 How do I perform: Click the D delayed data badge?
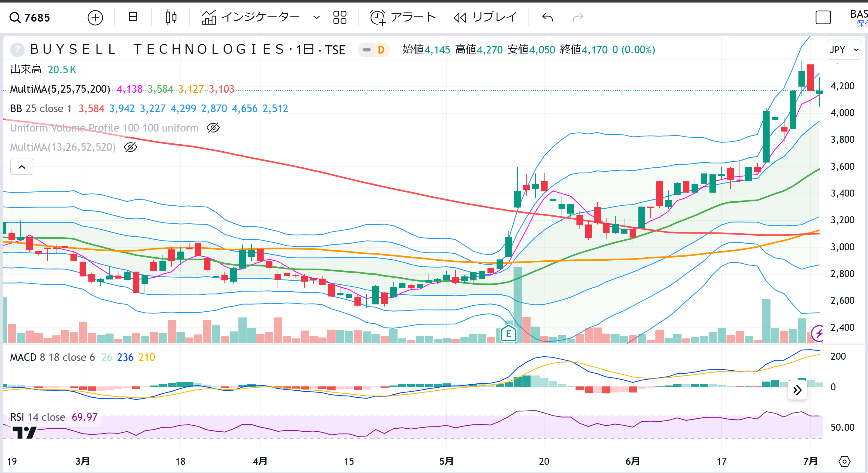pos(381,50)
